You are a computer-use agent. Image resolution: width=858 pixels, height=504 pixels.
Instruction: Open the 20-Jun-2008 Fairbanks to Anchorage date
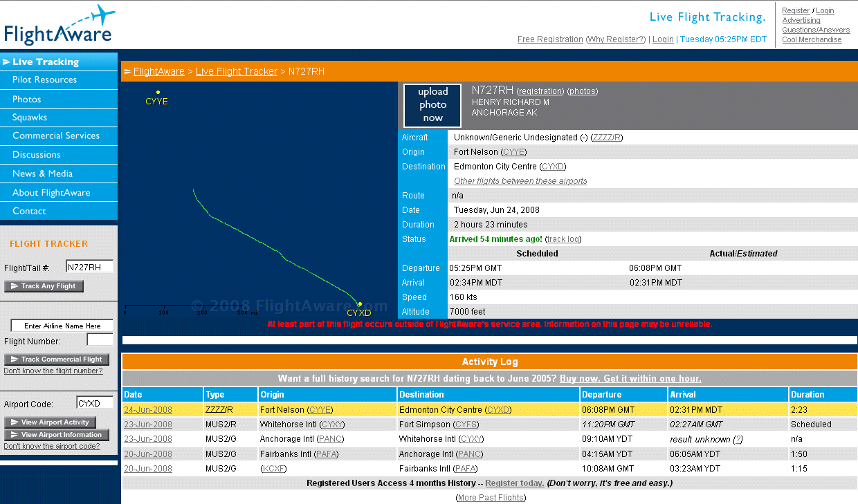click(148, 454)
